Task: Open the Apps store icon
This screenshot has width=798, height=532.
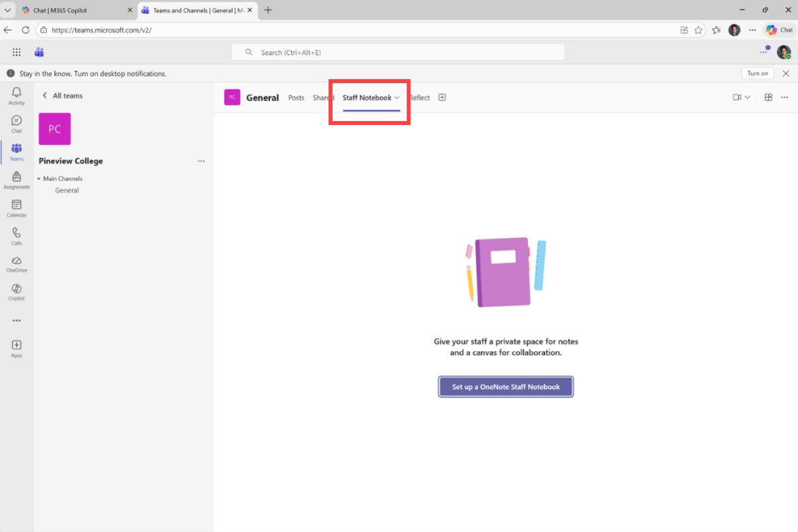Action: (x=17, y=349)
